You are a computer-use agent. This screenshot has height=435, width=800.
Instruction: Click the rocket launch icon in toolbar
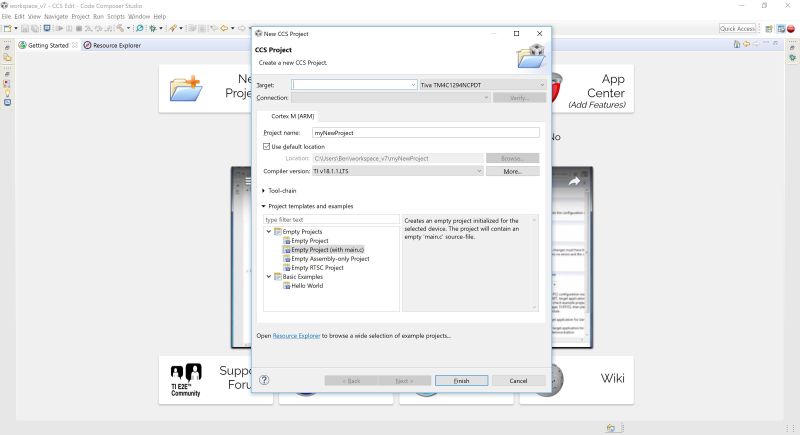(173, 29)
